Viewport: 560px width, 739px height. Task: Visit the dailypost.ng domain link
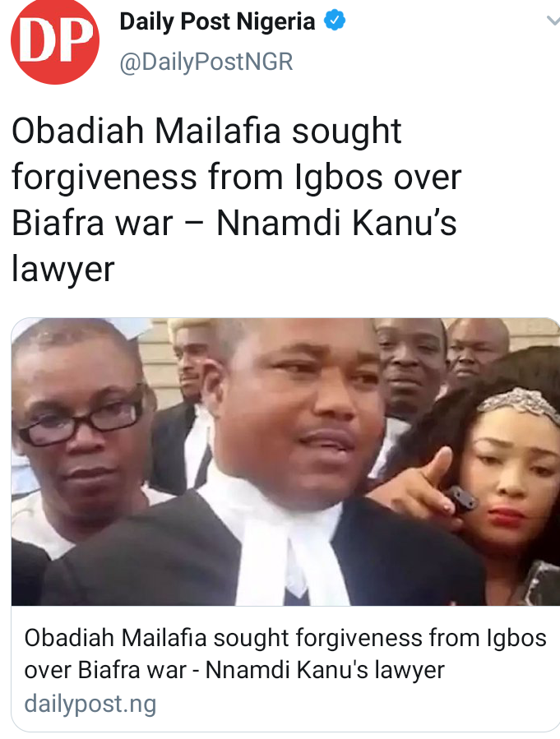90,704
